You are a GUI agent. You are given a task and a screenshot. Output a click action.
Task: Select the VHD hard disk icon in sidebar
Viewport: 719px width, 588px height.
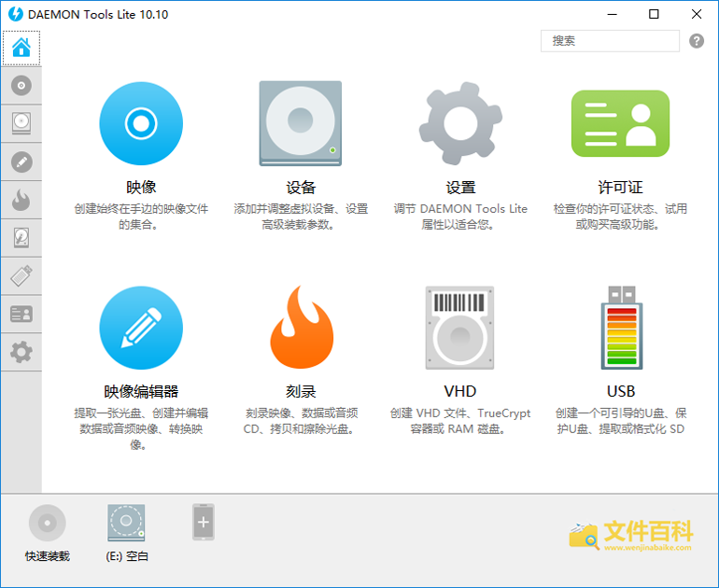point(21,238)
